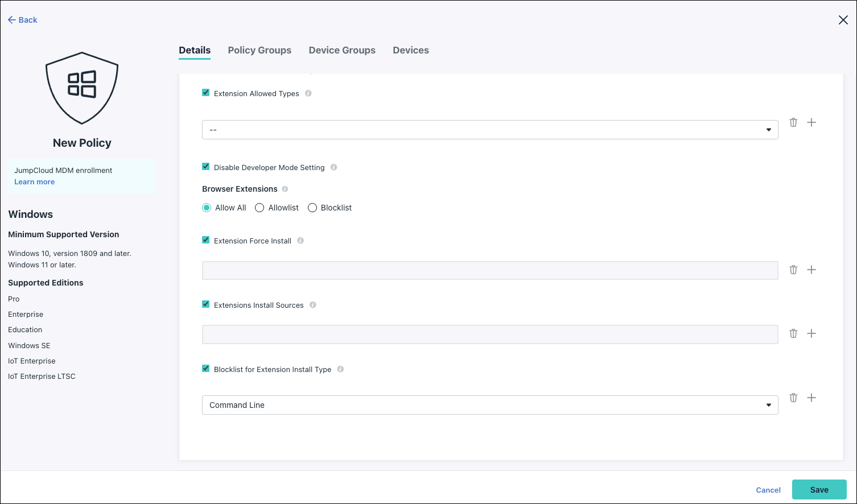Image resolution: width=857 pixels, height=504 pixels.
Task: Save the new policy
Action: (x=819, y=490)
